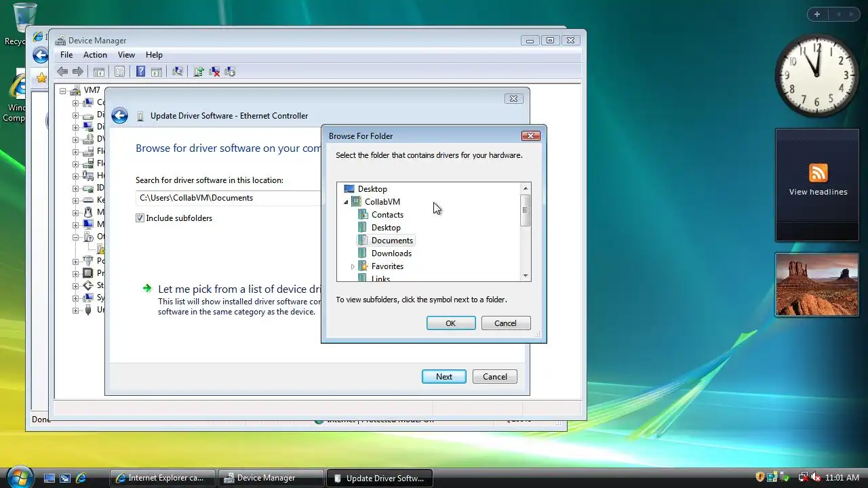
Task: Click Update Driver Software toolbar icon
Action: tap(199, 71)
